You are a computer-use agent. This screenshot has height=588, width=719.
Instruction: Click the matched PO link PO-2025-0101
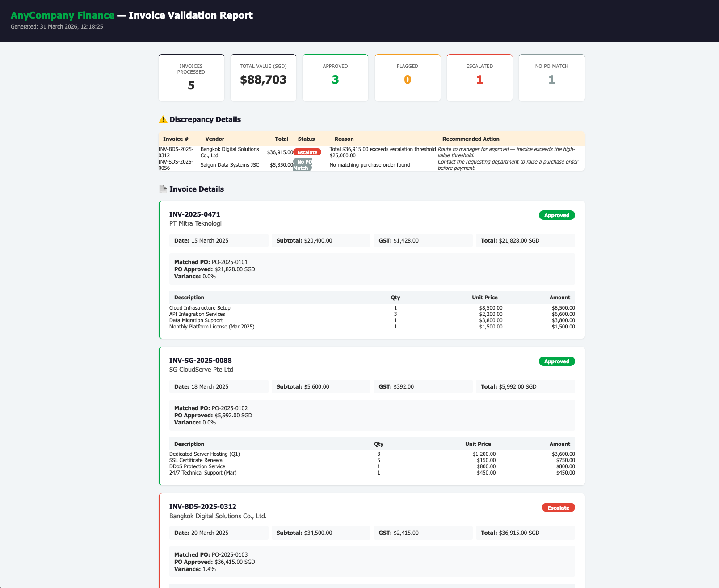tap(229, 262)
